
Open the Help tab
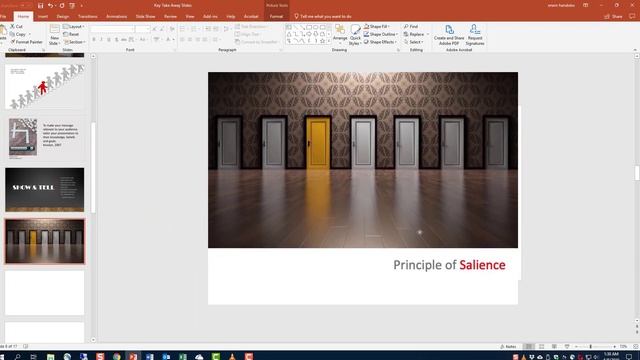click(231, 16)
